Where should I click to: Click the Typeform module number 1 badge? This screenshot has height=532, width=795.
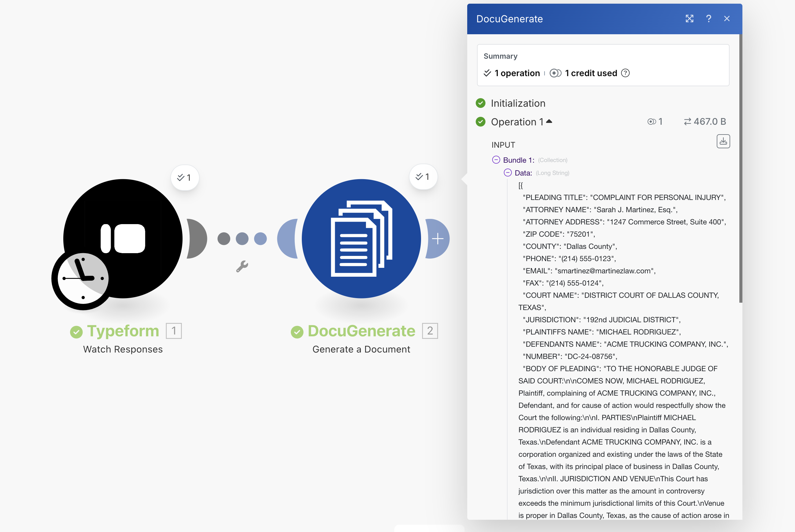pos(174,331)
